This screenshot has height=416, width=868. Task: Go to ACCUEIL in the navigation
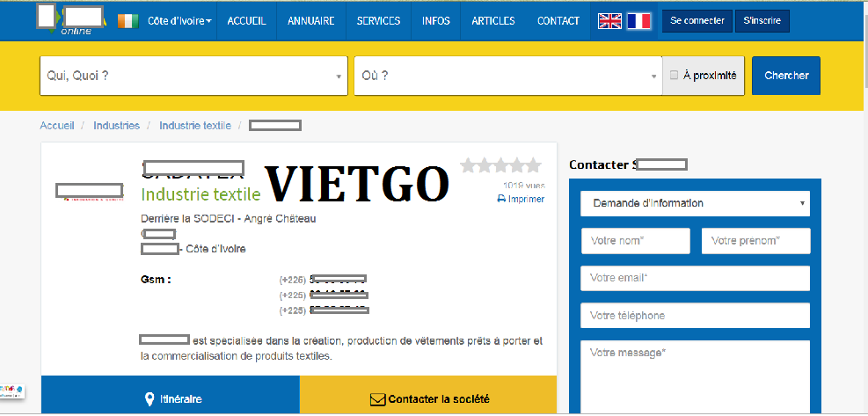(x=247, y=21)
